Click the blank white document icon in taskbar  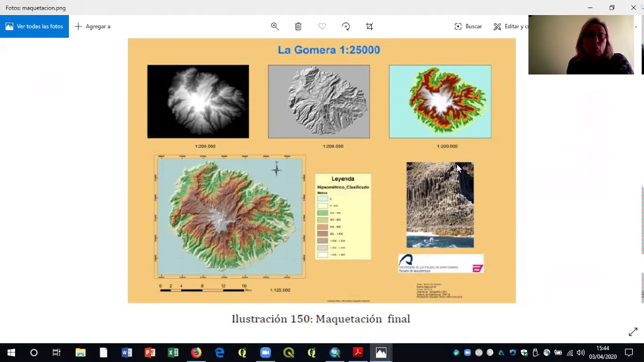(x=104, y=352)
